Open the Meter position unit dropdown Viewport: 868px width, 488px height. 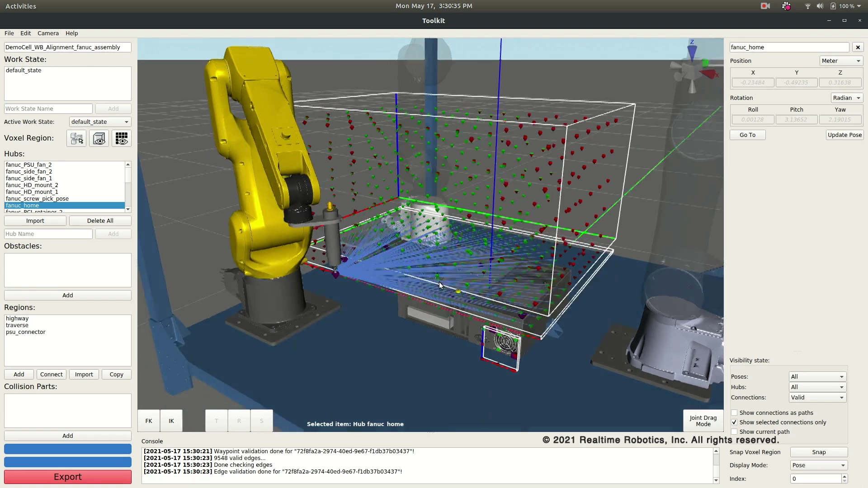pos(841,61)
